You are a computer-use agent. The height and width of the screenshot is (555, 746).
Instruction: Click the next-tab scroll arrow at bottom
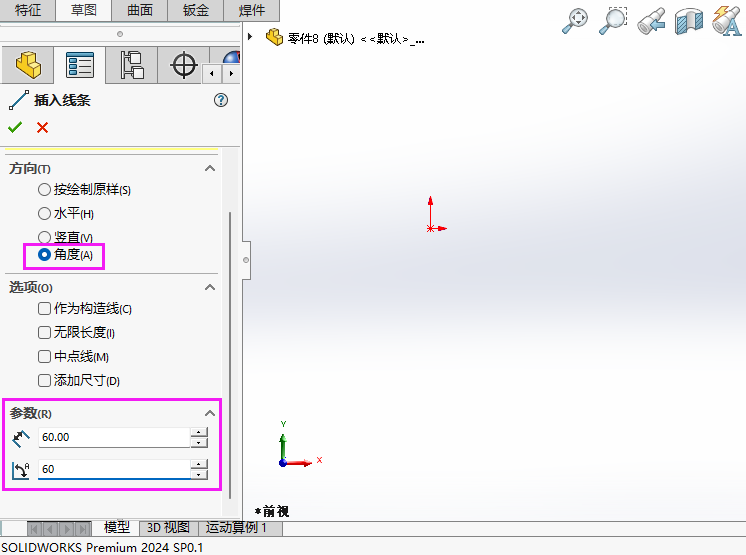click(67, 529)
